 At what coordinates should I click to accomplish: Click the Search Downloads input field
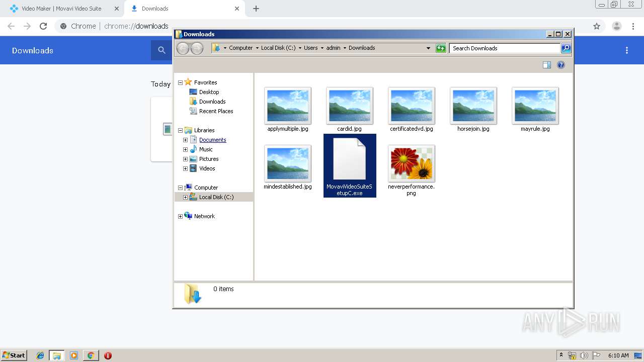pyautogui.click(x=504, y=48)
